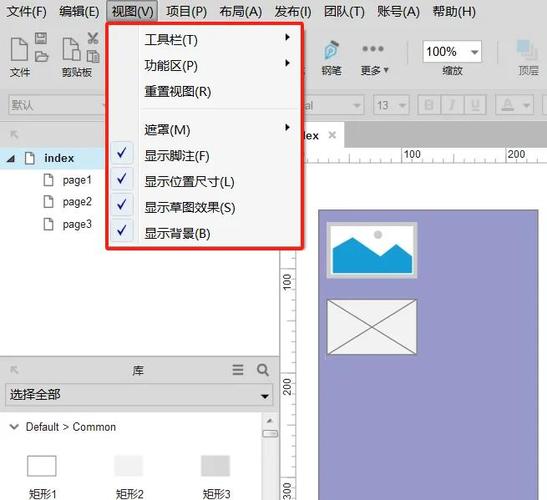Open the font color dropdown arrow
Image resolution: width=547 pixels, height=500 pixels.
526,105
